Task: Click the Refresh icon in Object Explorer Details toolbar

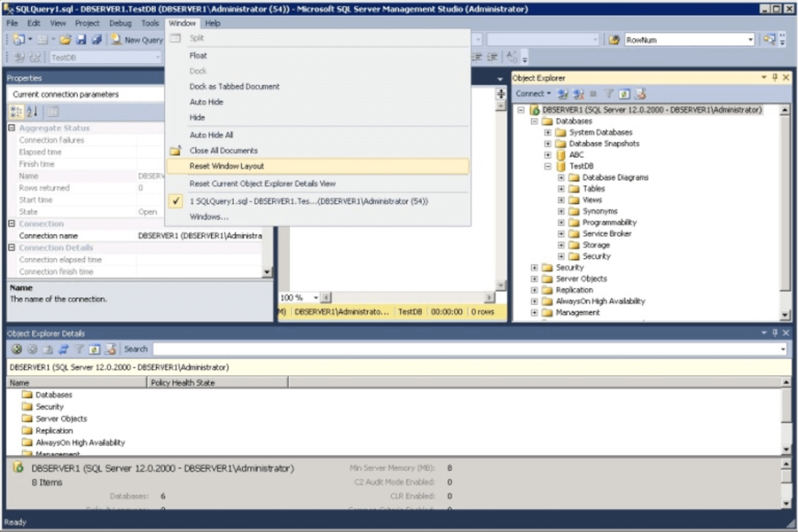Action: [95, 349]
